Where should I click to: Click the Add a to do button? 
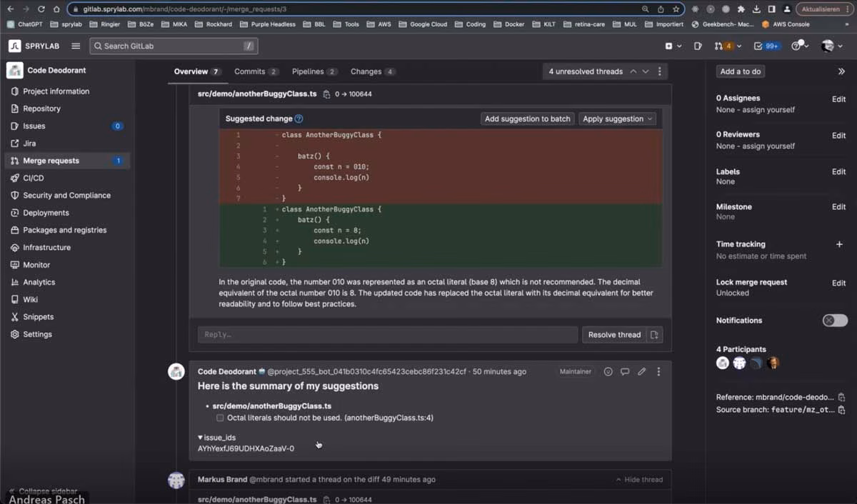coord(741,71)
